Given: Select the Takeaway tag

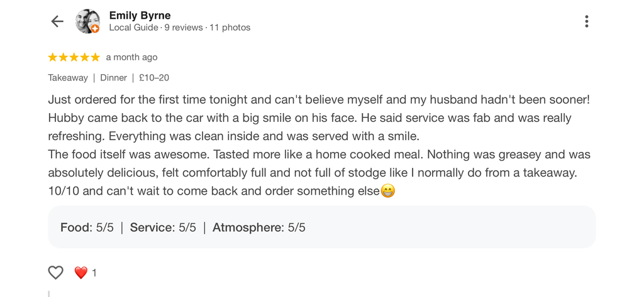Looking at the screenshot, I should [68, 77].
